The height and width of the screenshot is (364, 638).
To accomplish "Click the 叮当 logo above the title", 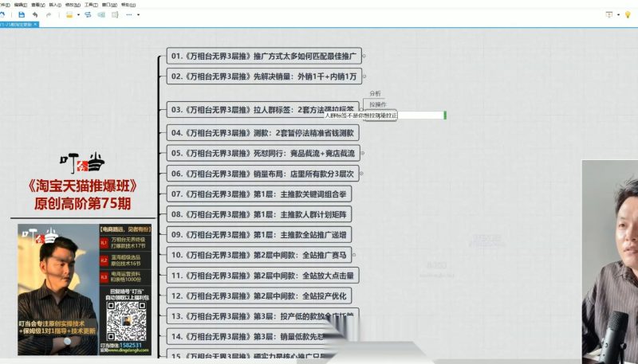I will tap(82, 163).
